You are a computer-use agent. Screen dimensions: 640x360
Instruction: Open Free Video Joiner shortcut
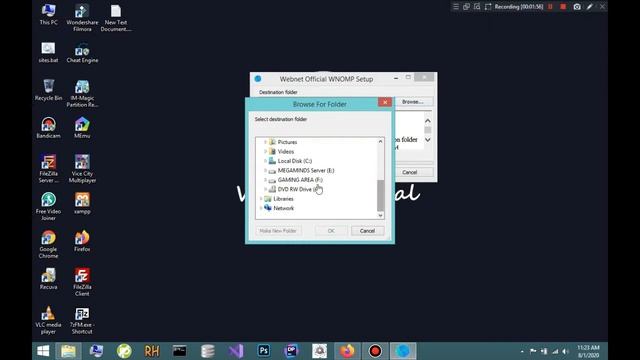point(48,207)
